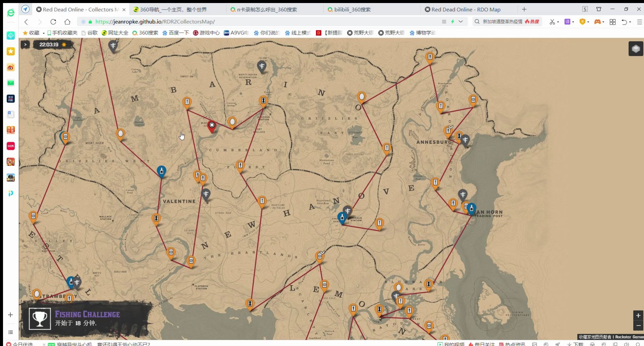The height and width of the screenshot is (346, 644).
Task: Switch to the bilibili_360搜索 tab
Action: coord(349,9)
